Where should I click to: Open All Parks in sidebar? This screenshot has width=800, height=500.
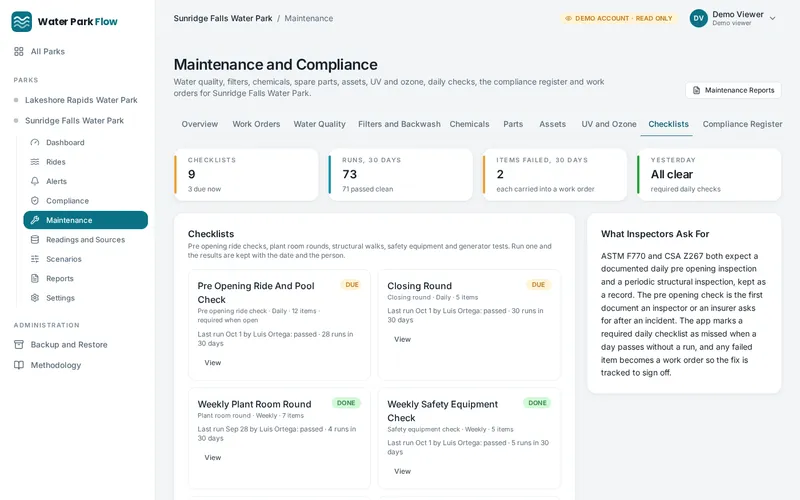click(47, 52)
